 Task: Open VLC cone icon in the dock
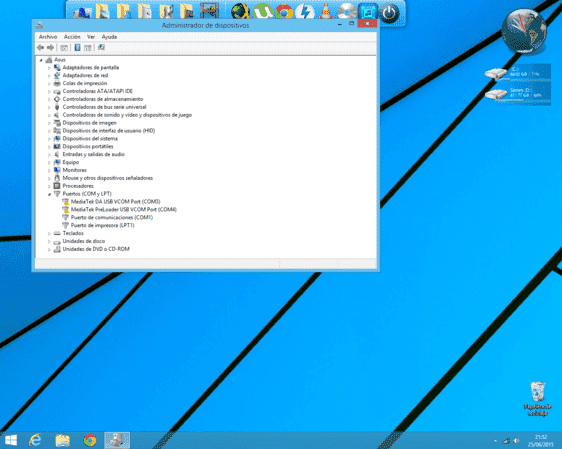point(325,11)
